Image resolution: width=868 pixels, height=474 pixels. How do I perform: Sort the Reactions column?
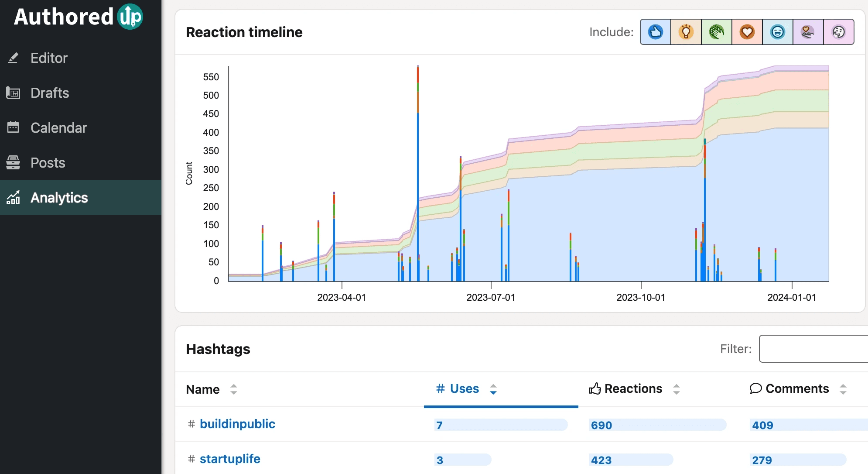676,388
